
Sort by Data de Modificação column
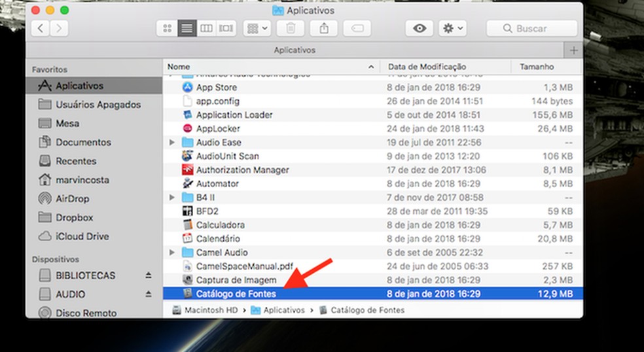(446, 67)
